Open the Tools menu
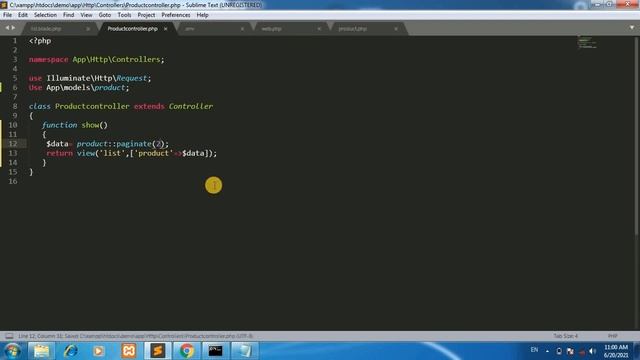Image resolution: width=640 pixels, height=360 pixels. (124, 15)
